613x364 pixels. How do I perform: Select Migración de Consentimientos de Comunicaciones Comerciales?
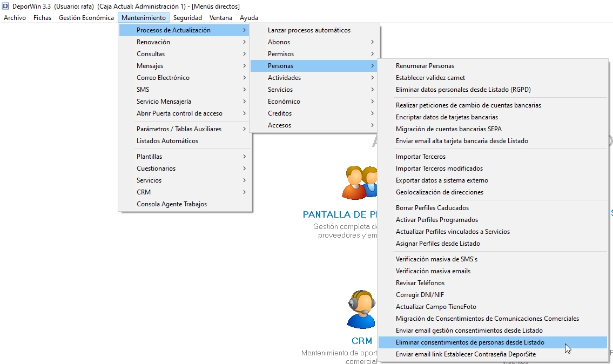click(x=493, y=319)
